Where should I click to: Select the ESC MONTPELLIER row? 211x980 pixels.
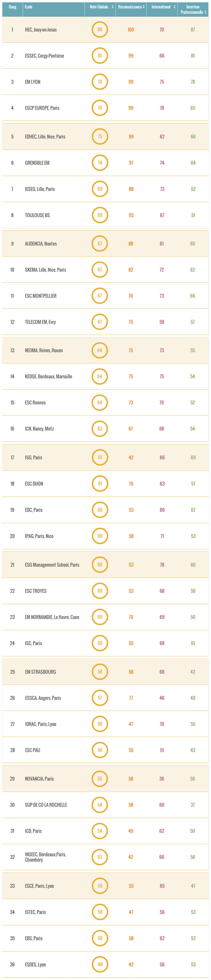pos(105,296)
